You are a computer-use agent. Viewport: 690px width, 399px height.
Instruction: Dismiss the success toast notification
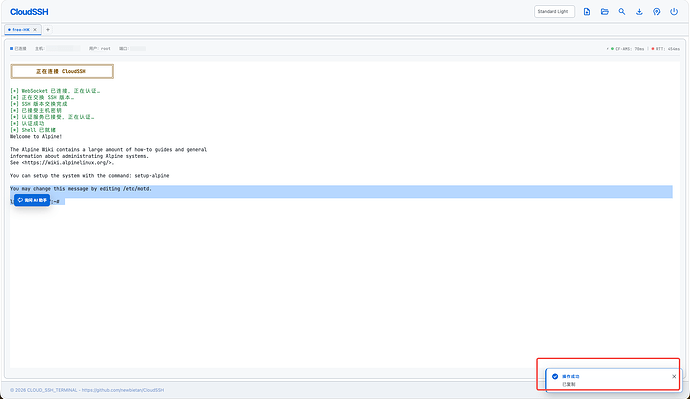point(674,377)
